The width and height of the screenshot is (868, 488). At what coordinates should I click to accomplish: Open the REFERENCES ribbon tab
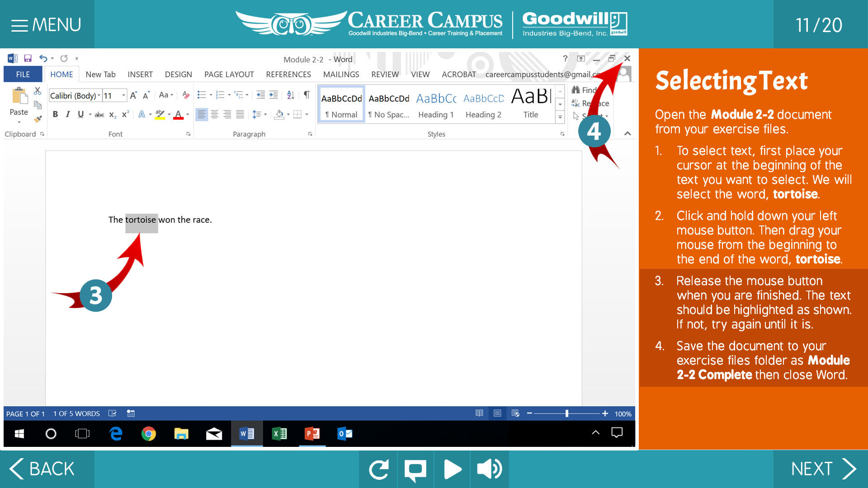pos(288,75)
